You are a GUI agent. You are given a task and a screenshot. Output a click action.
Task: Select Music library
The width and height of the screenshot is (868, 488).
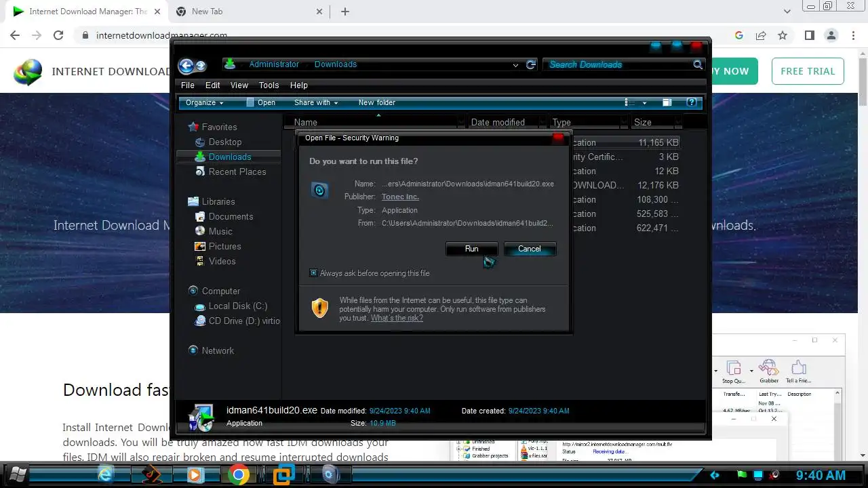(x=214, y=231)
